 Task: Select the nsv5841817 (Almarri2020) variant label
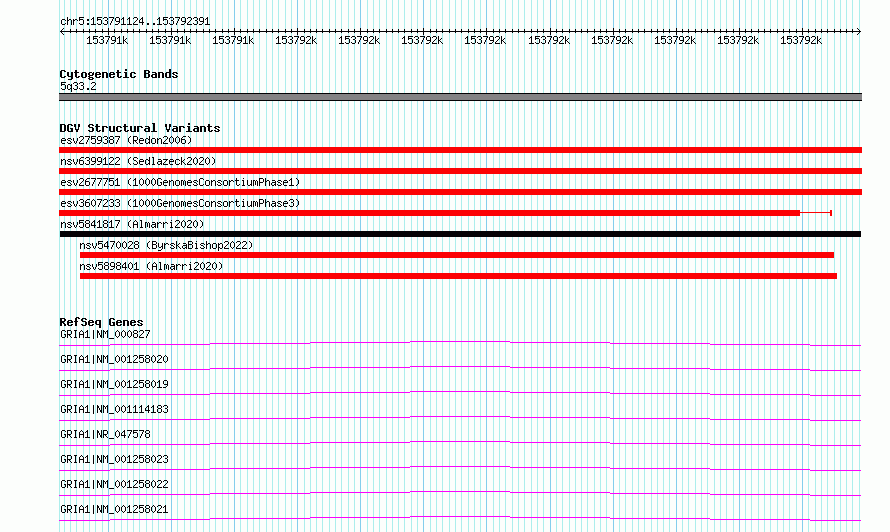[132, 224]
